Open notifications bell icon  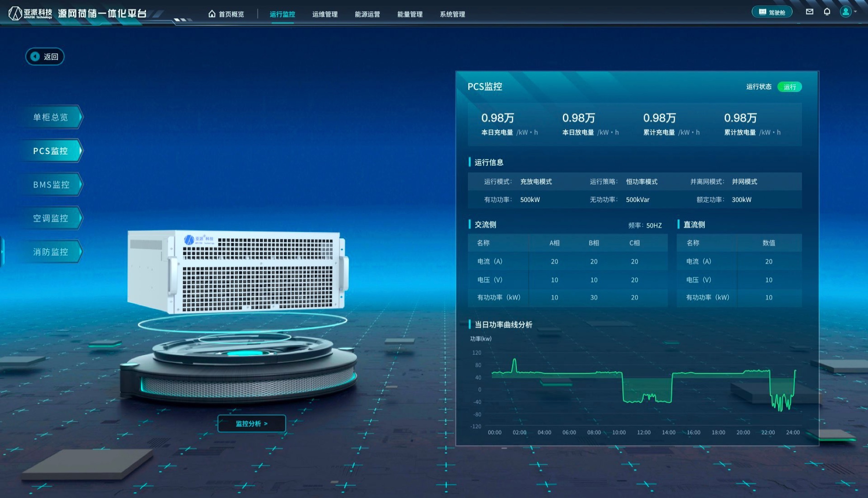tap(827, 12)
